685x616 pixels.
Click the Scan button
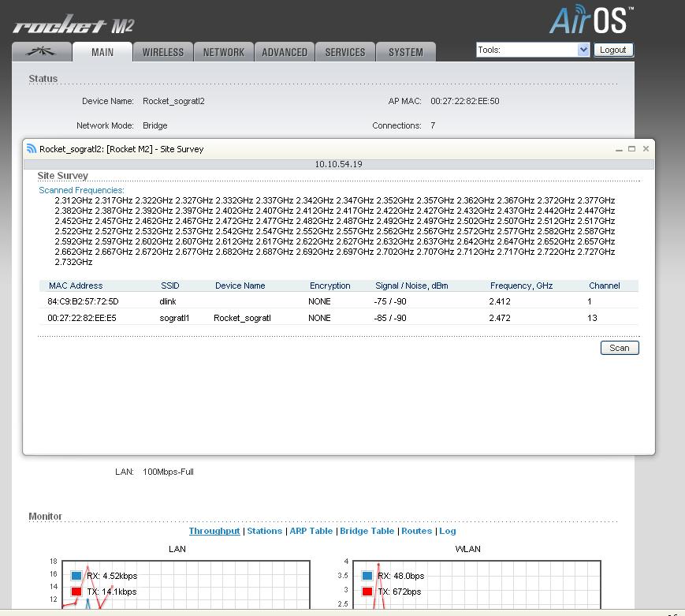pyautogui.click(x=619, y=348)
